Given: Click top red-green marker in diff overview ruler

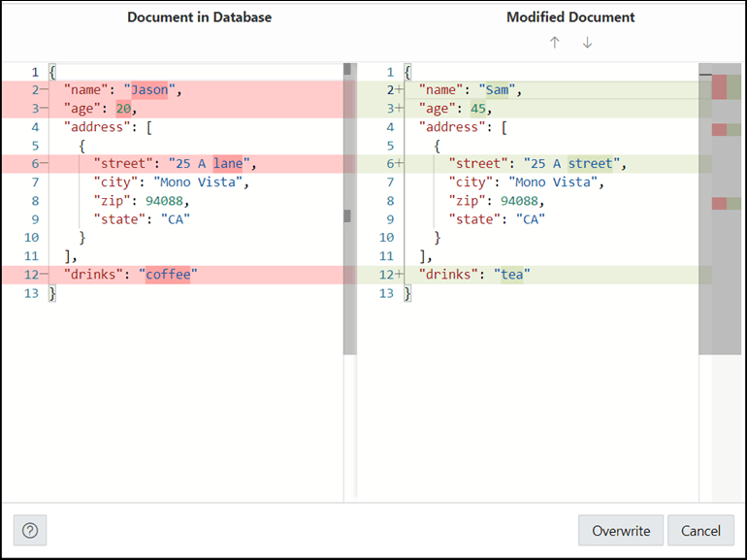Looking at the screenshot, I should click(x=726, y=86).
